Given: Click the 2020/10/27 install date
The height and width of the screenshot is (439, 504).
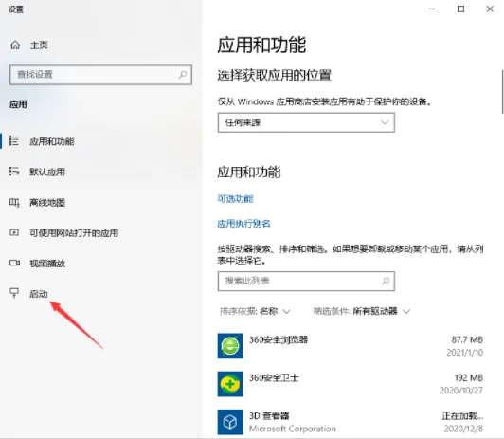Looking at the screenshot, I should coord(461,391).
